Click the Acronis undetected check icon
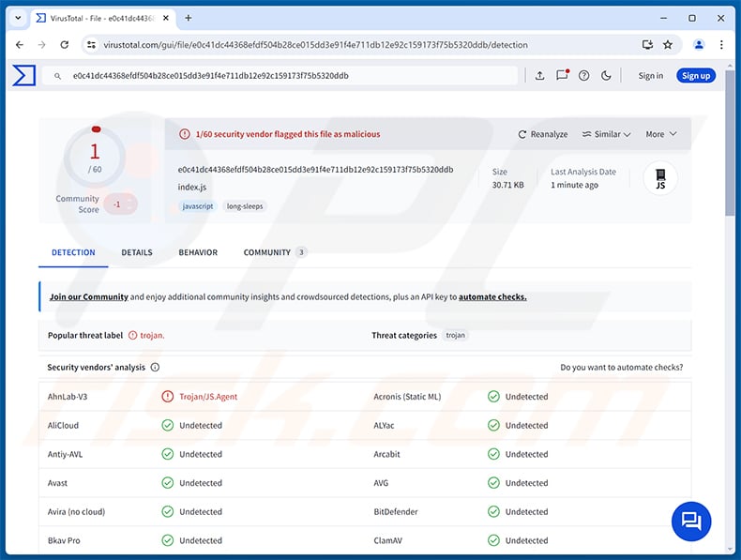This screenshot has height=560, width=741. coord(493,397)
